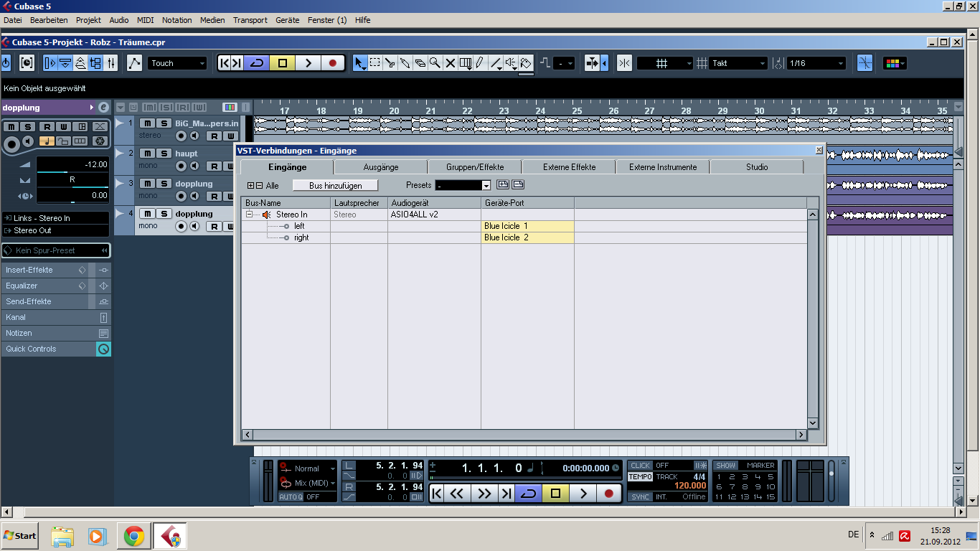980x551 pixels.
Task: Select the Range Selection tool
Action: [375, 63]
